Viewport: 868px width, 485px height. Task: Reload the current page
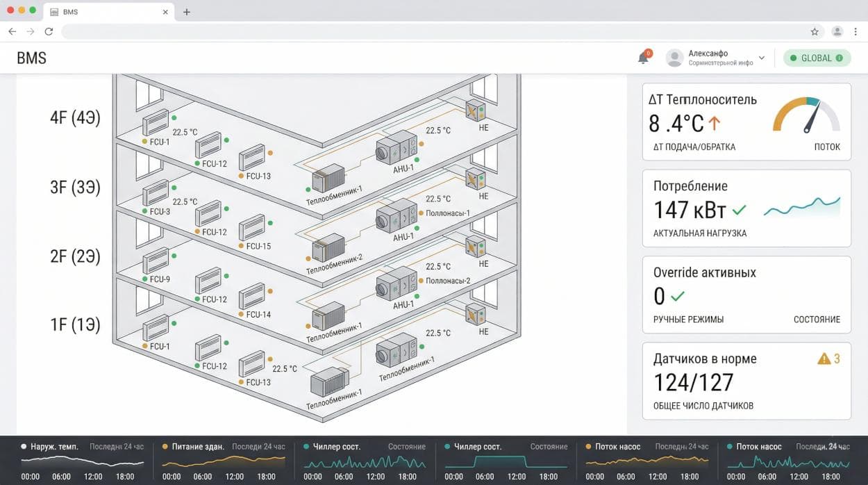pyautogui.click(x=49, y=31)
